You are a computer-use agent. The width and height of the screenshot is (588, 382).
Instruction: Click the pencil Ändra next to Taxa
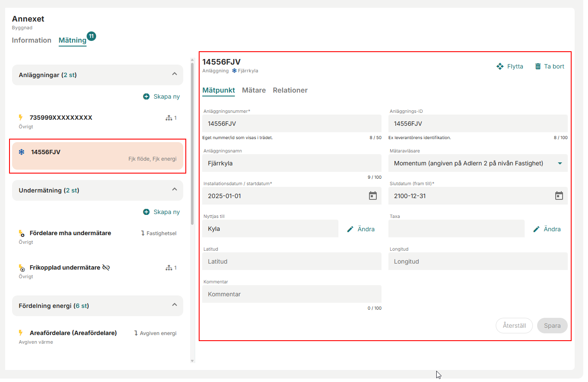click(536, 229)
